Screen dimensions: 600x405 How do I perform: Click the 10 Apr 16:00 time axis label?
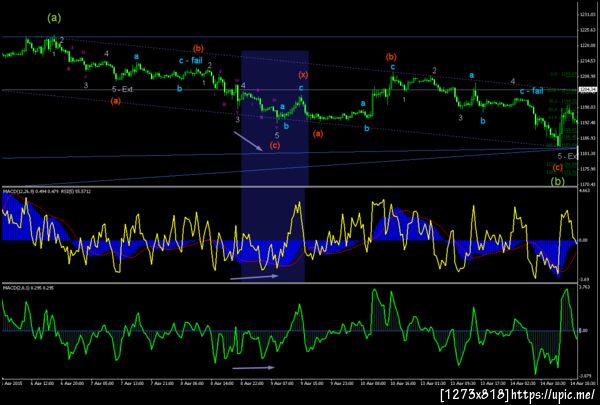click(x=401, y=383)
